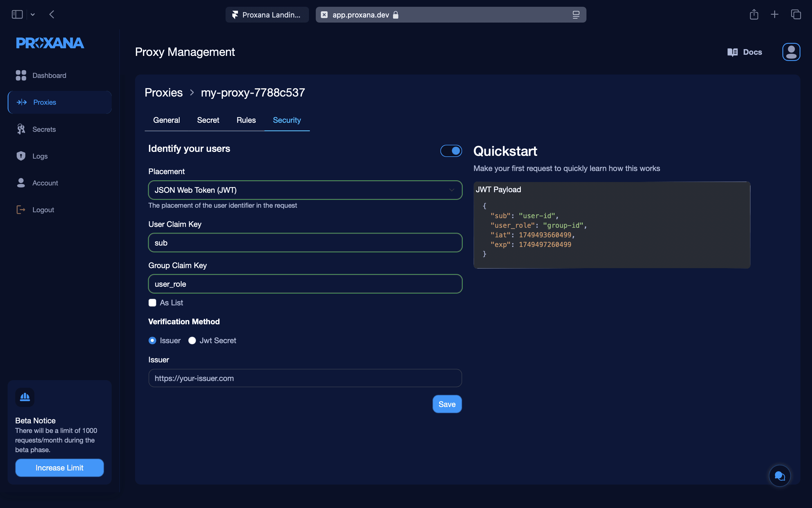Open the Logs shield icon
Image resolution: width=812 pixels, height=508 pixels.
point(21,156)
